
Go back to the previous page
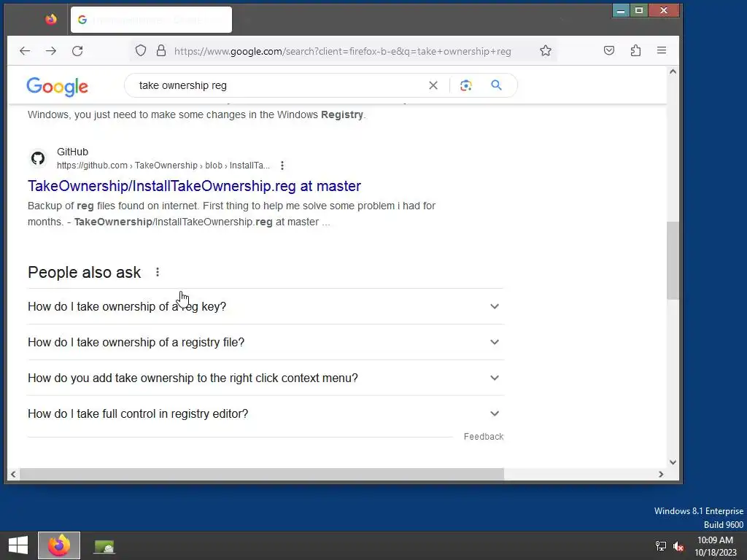25,50
